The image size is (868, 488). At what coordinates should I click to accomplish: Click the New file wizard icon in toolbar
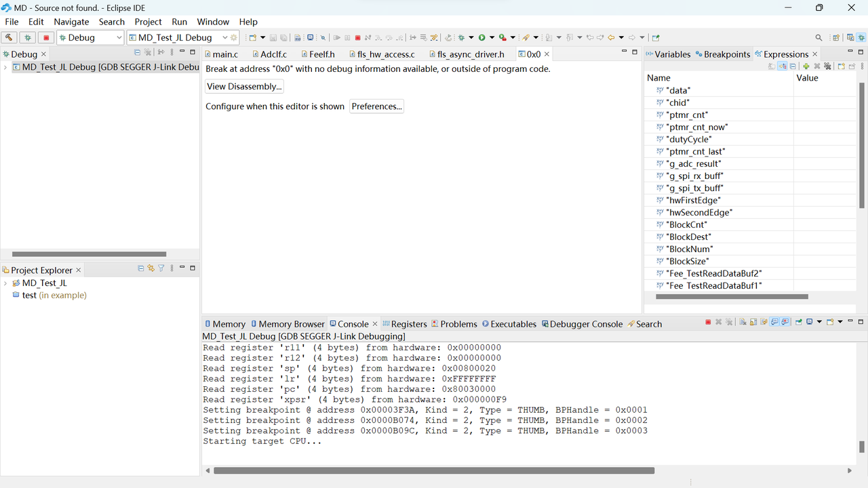click(252, 37)
